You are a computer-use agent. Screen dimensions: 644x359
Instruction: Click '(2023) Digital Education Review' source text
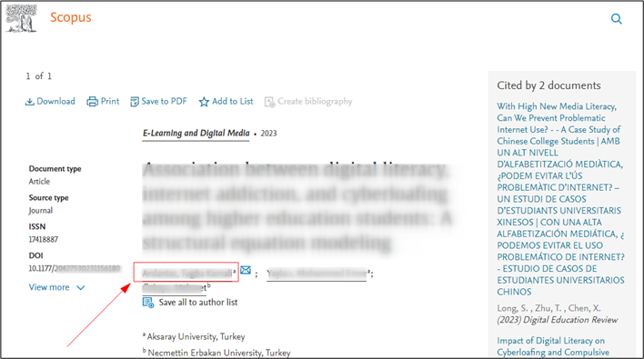click(x=558, y=320)
